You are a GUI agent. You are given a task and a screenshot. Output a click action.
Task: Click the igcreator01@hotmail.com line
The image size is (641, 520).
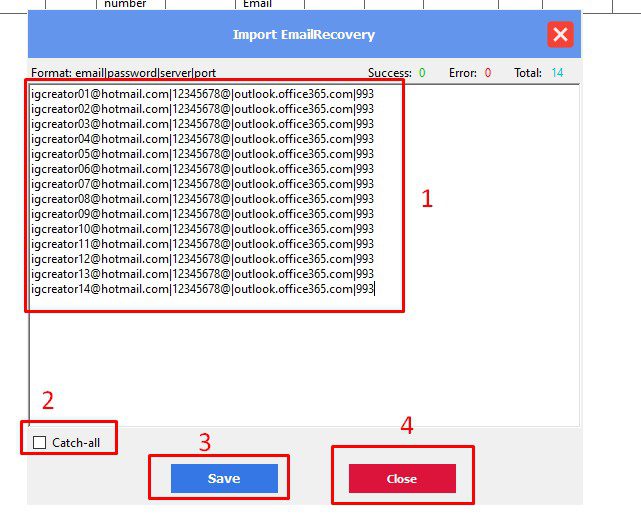tap(202, 94)
